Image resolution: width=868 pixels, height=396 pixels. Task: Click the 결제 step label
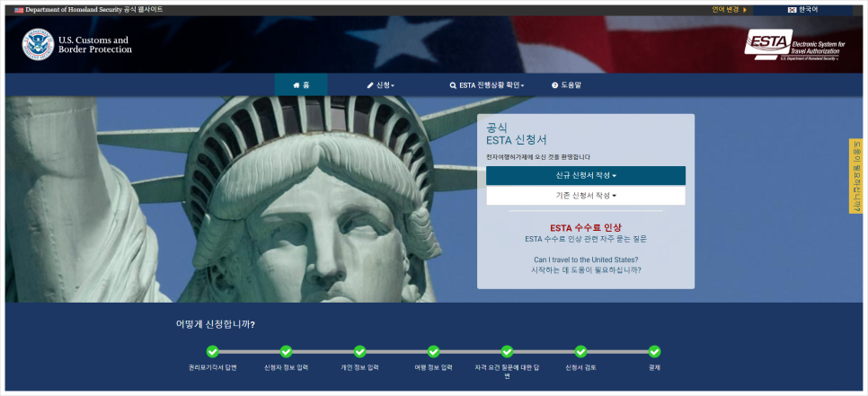click(654, 368)
